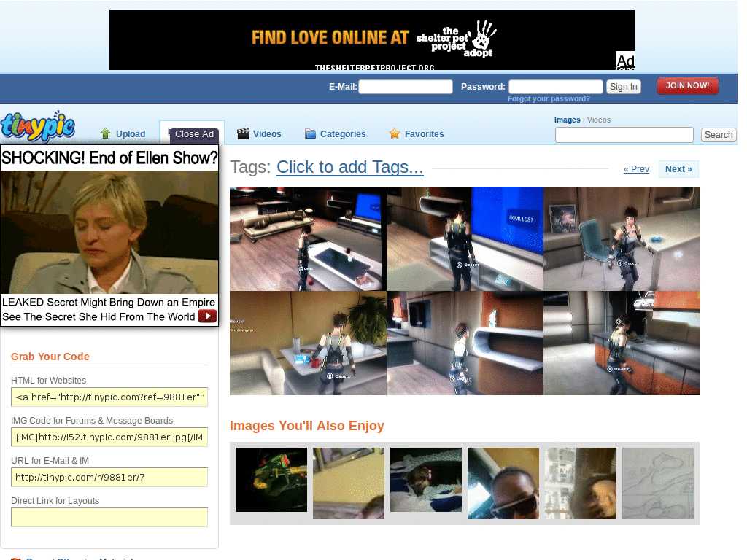The height and width of the screenshot is (560, 747).
Task: Open the man with sunglasses thumbnail
Action: click(x=503, y=483)
